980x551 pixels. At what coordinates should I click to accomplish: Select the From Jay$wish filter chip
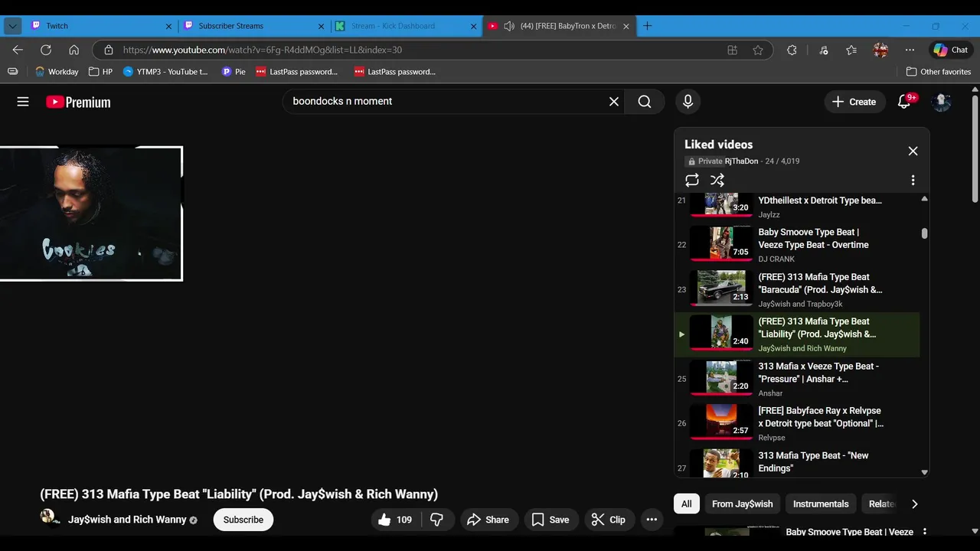(743, 504)
